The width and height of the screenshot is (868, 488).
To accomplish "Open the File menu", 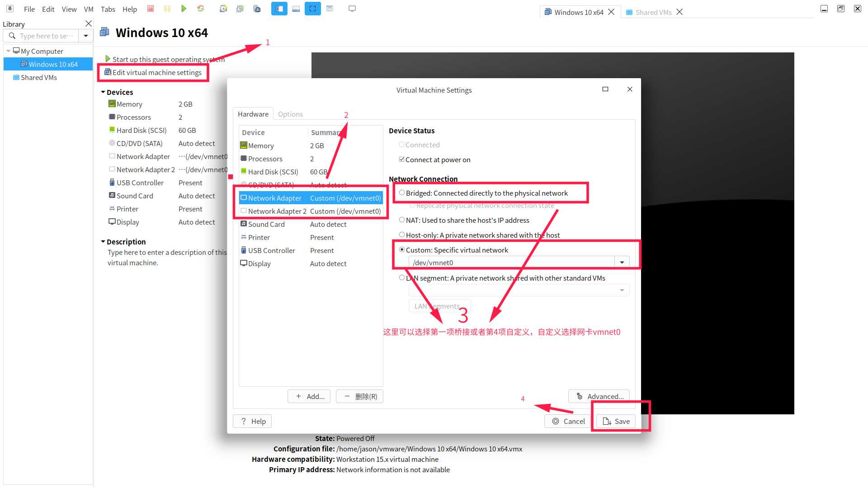I will 29,9.
